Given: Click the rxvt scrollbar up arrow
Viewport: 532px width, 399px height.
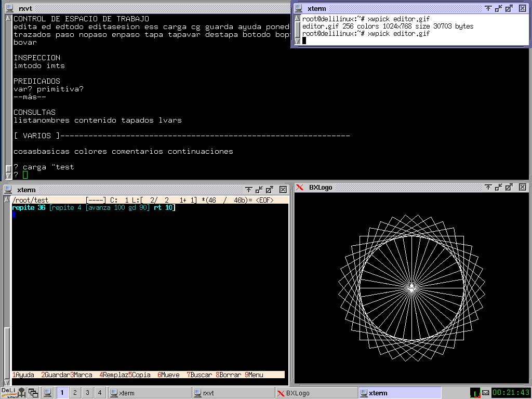Looking at the screenshot, I should (x=8, y=18).
